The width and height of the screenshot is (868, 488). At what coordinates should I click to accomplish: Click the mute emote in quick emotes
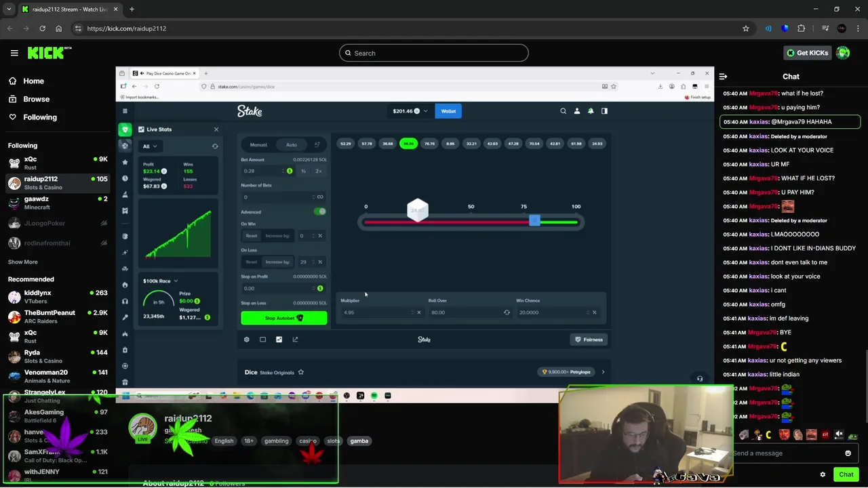pyautogui.click(x=839, y=435)
